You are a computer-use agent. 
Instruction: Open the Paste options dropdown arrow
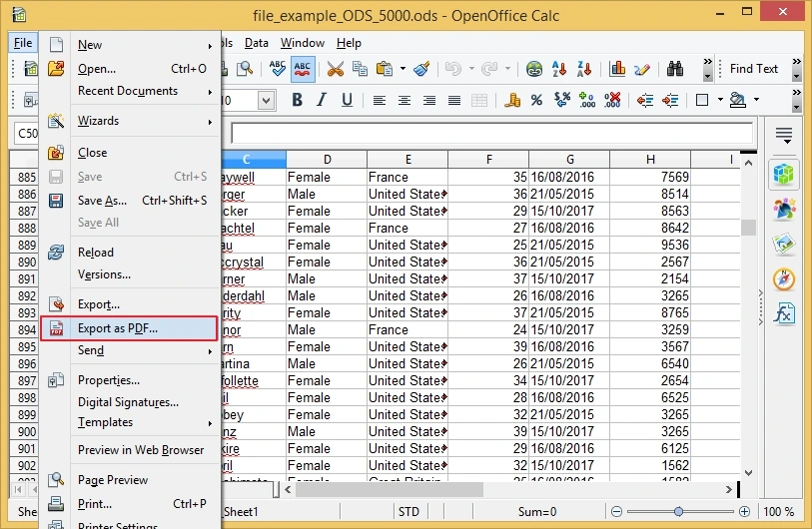tap(403, 69)
